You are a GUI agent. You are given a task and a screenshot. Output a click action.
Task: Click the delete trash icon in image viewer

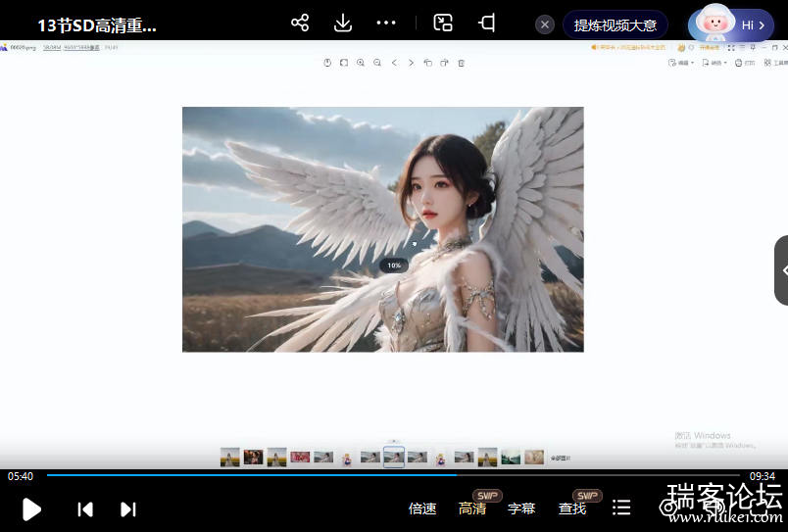point(462,63)
